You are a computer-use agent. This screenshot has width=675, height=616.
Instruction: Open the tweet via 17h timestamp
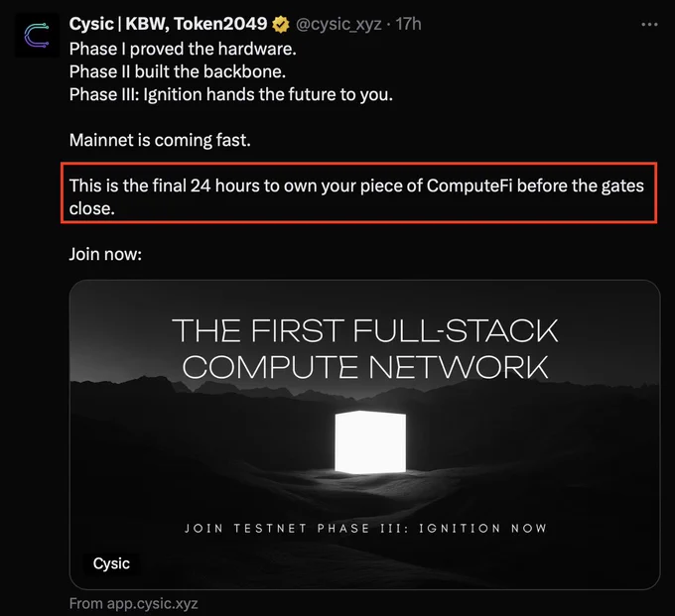[408, 24]
